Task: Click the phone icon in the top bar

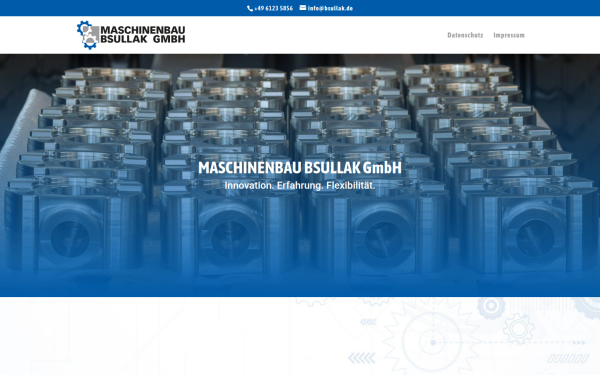Action: 250,8
